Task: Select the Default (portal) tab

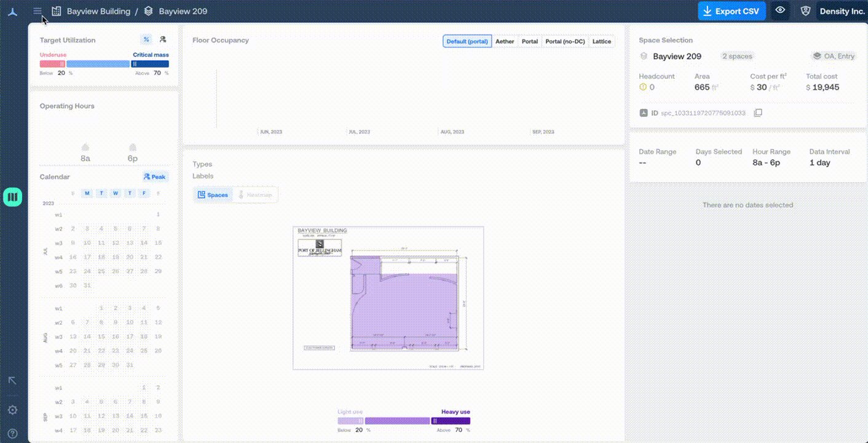Action: pyautogui.click(x=467, y=41)
